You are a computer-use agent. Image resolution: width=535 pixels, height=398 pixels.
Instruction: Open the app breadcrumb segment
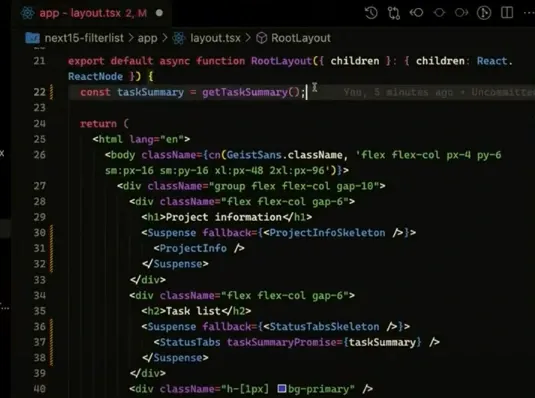147,38
